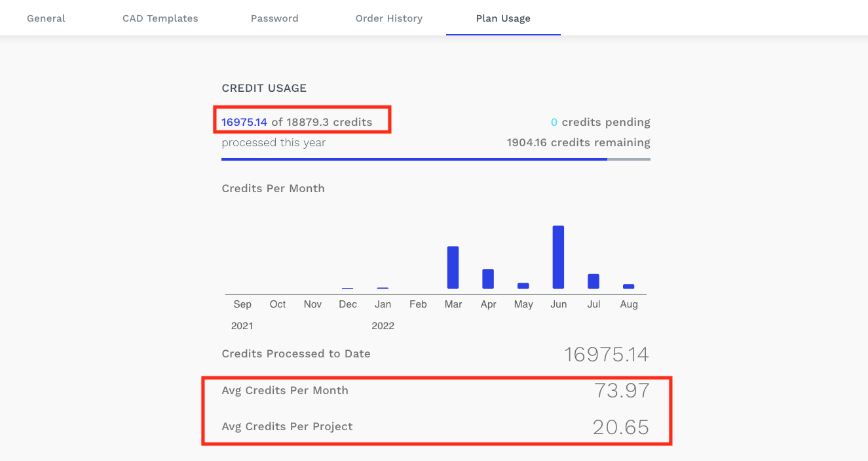Click the Avg Credits Per Project value 20.65
Image resolution: width=868 pixels, height=461 pixels.
point(621,427)
